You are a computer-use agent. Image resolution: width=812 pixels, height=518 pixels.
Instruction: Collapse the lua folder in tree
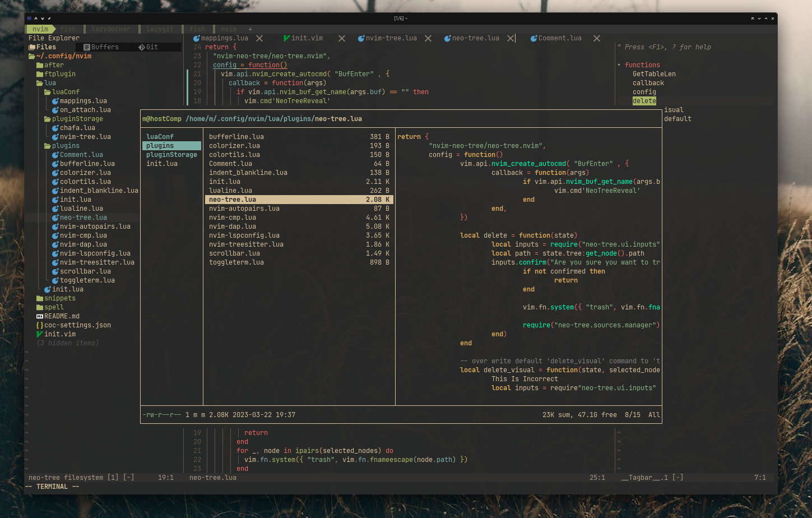coord(46,83)
